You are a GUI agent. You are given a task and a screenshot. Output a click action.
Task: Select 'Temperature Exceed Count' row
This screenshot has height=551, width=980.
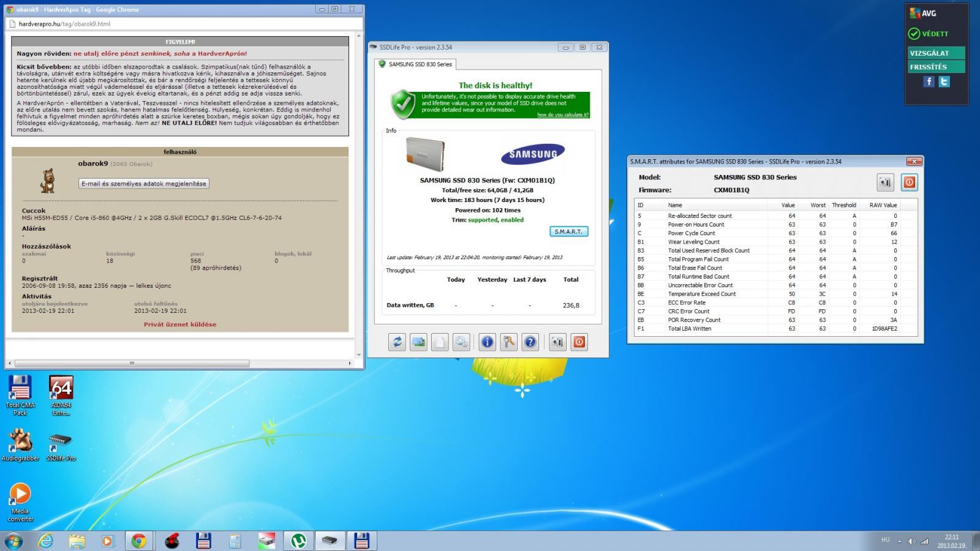[775, 294]
